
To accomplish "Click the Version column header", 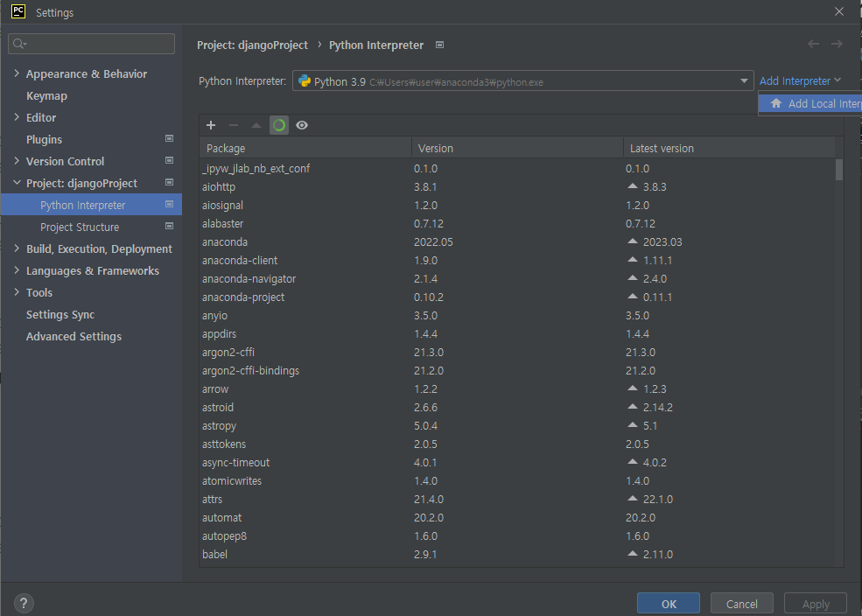I will click(517, 149).
